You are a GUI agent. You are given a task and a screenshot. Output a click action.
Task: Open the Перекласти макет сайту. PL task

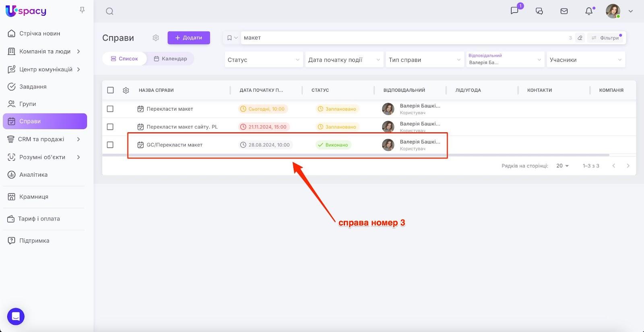click(182, 127)
